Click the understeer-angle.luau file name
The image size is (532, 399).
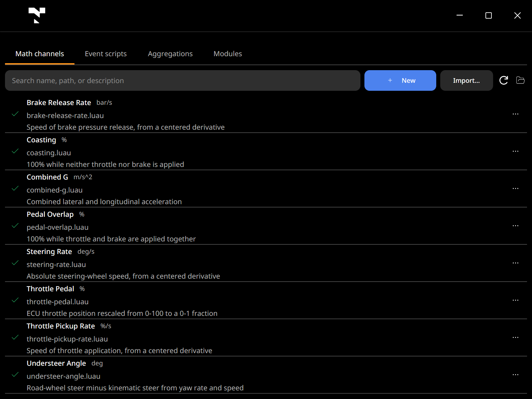[x=64, y=376]
